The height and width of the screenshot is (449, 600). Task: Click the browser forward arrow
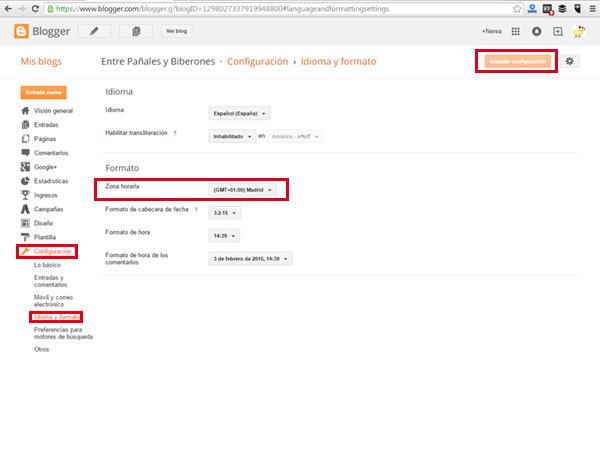coord(21,8)
